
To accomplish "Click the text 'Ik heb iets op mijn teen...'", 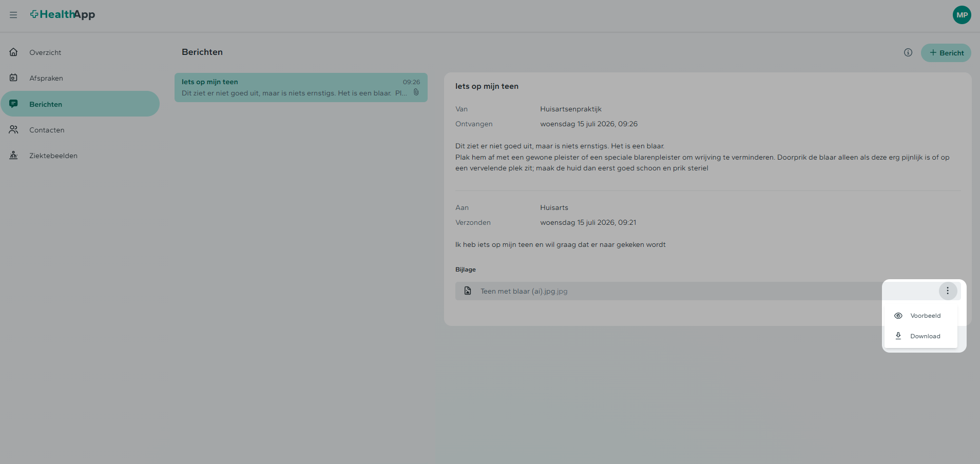I will 560,244.
